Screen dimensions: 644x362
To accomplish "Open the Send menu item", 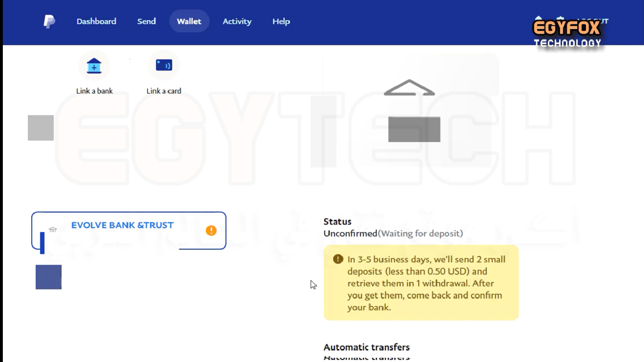I will (x=146, y=21).
